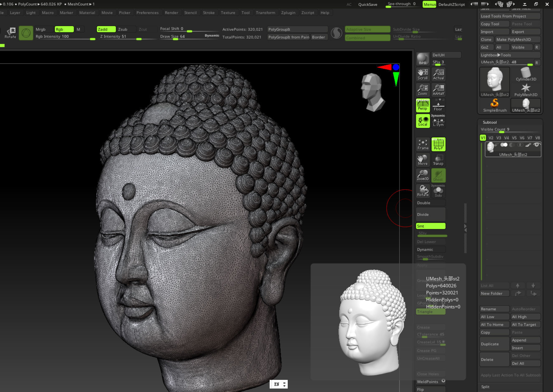Select the Zoom3D icon
Screen dimensions: 553x392
pos(423,175)
